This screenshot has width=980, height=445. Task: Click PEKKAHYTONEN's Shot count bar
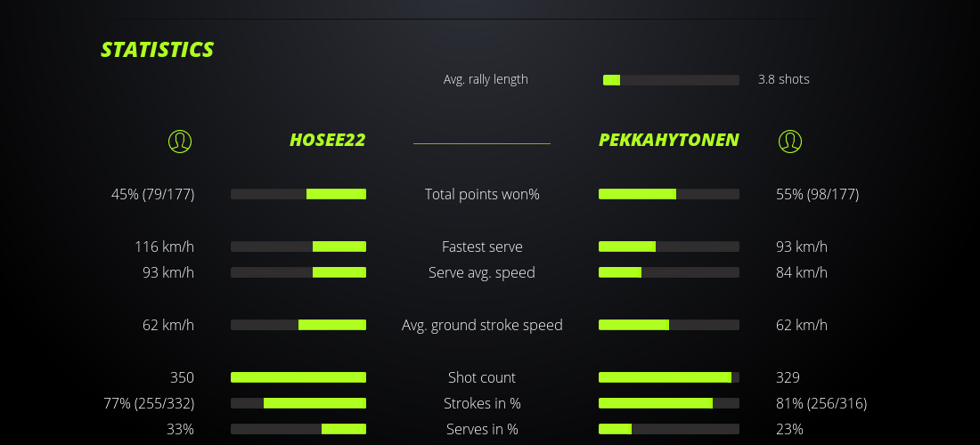(x=668, y=377)
